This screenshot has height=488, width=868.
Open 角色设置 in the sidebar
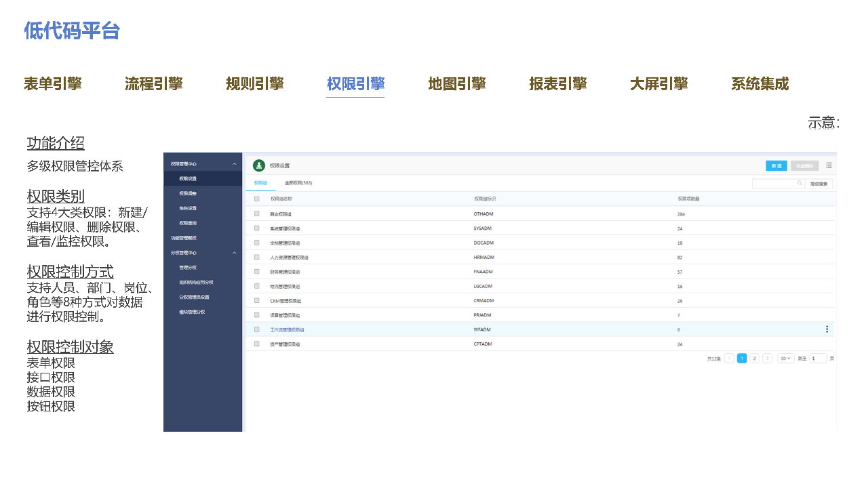pyautogui.click(x=188, y=208)
